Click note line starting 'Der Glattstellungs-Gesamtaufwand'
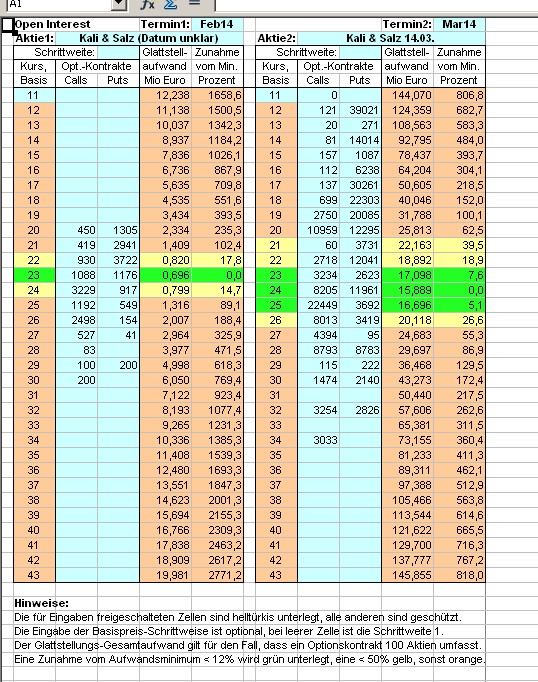 [x=248, y=645]
